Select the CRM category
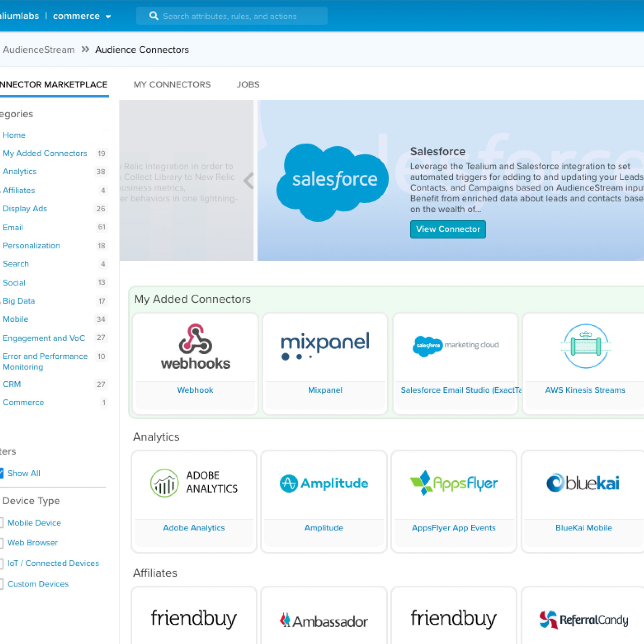 (12, 384)
